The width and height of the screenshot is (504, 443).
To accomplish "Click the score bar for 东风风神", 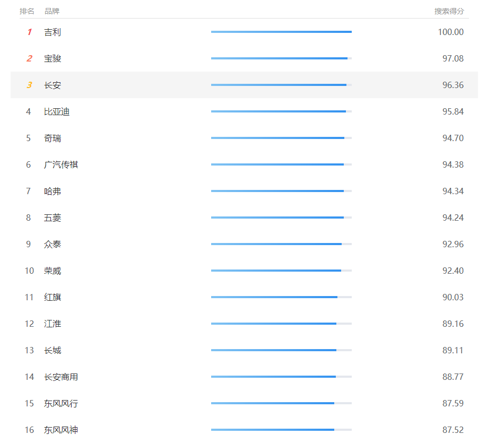I will pyautogui.click(x=281, y=430).
